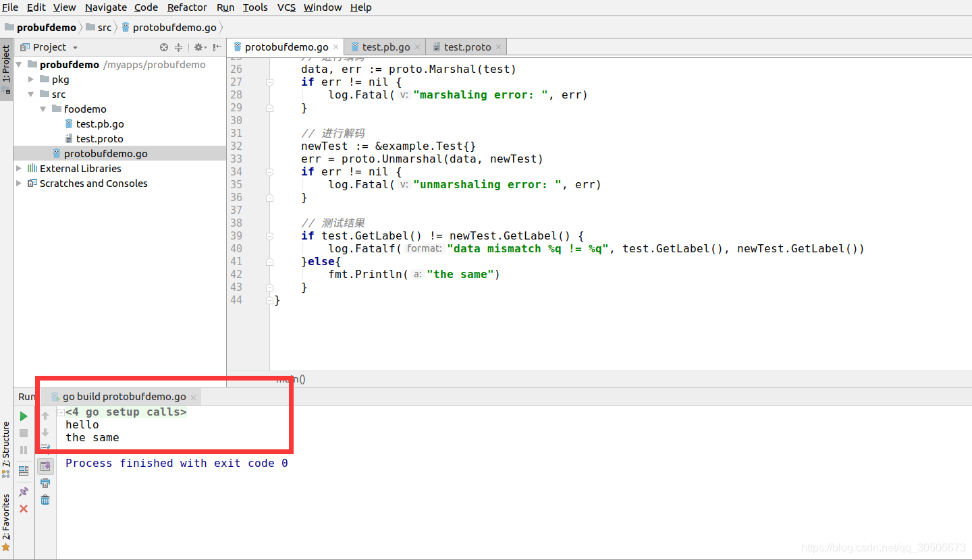
Task: Open the VCS menu
Action: (287, 7)
